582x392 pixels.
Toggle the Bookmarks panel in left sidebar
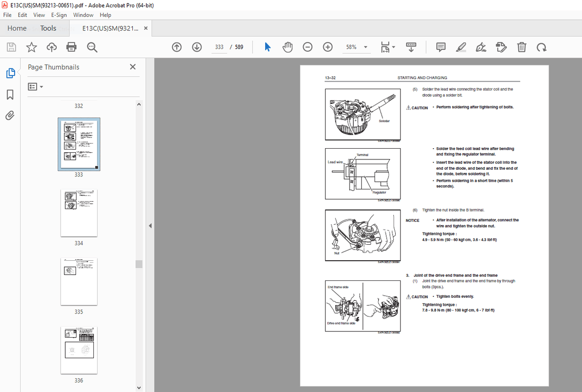pos(10,95)
